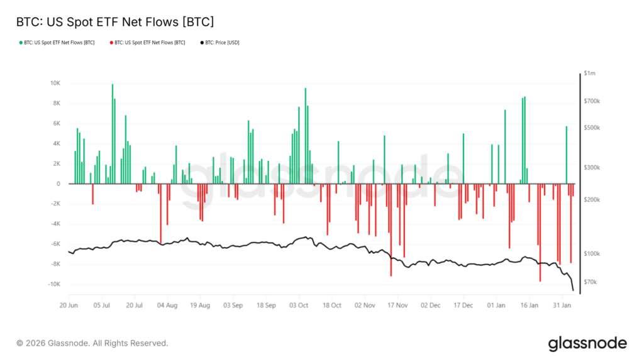Select the 20 Jun date on the x-axis
This screenshot has height=362, width=644.
tap(69, 305)
